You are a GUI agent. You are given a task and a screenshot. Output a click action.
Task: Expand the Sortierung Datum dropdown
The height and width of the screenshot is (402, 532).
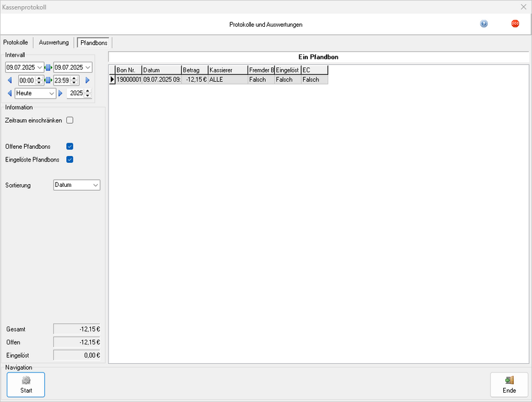pos(95,185)
